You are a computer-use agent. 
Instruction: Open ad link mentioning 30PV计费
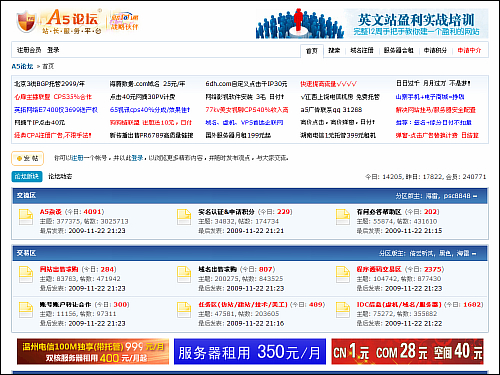[142, 97]
